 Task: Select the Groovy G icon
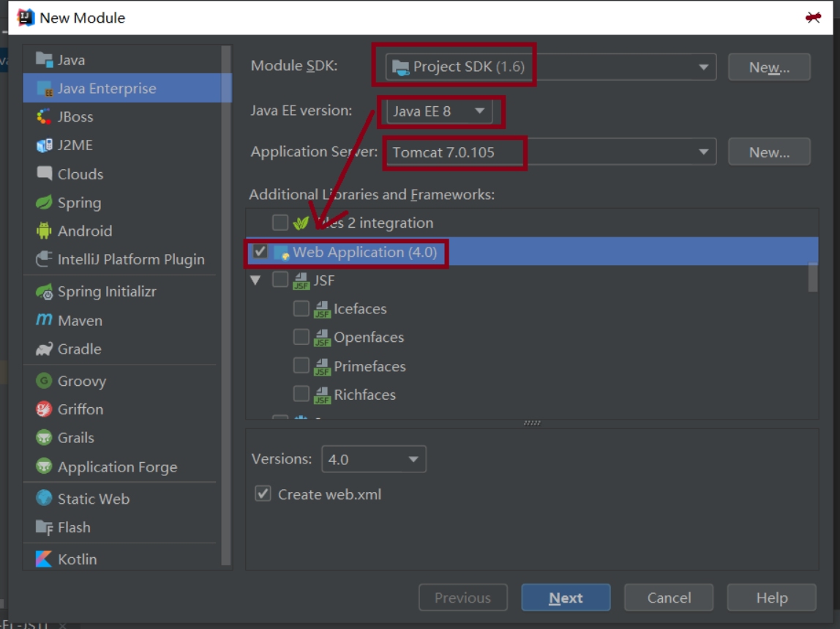pos(44,381)
